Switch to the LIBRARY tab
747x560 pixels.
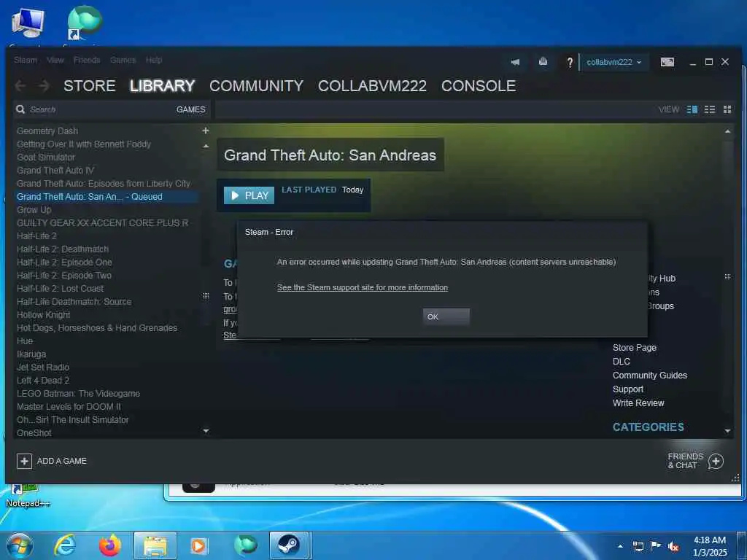pyautogui.click(x=163, y=86)
